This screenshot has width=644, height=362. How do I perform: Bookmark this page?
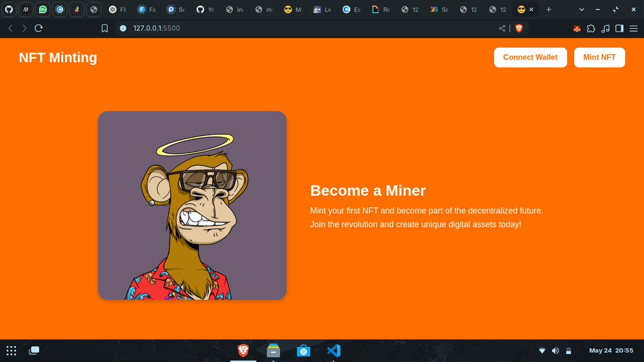pyautogui.click(x=105, y=28)
